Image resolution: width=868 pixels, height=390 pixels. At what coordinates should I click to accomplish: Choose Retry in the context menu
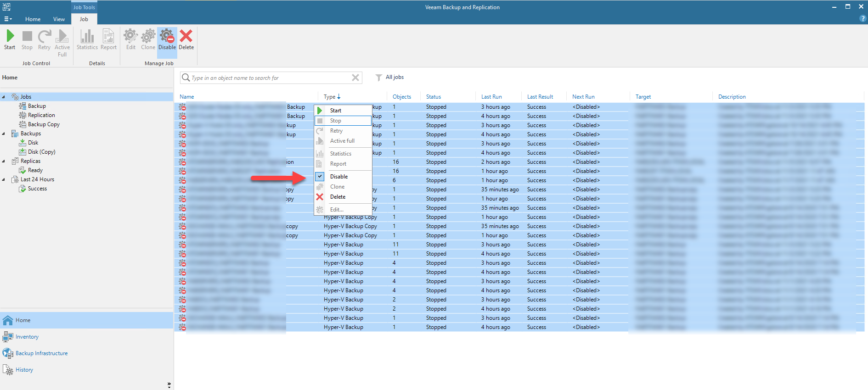coord(343,131)
